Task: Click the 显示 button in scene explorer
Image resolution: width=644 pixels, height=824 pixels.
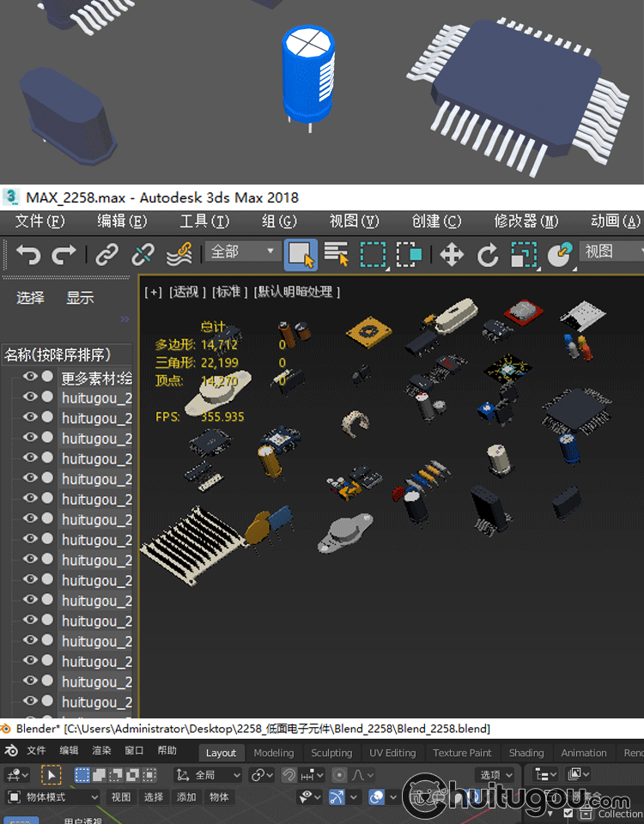Action: coord(80,298)
